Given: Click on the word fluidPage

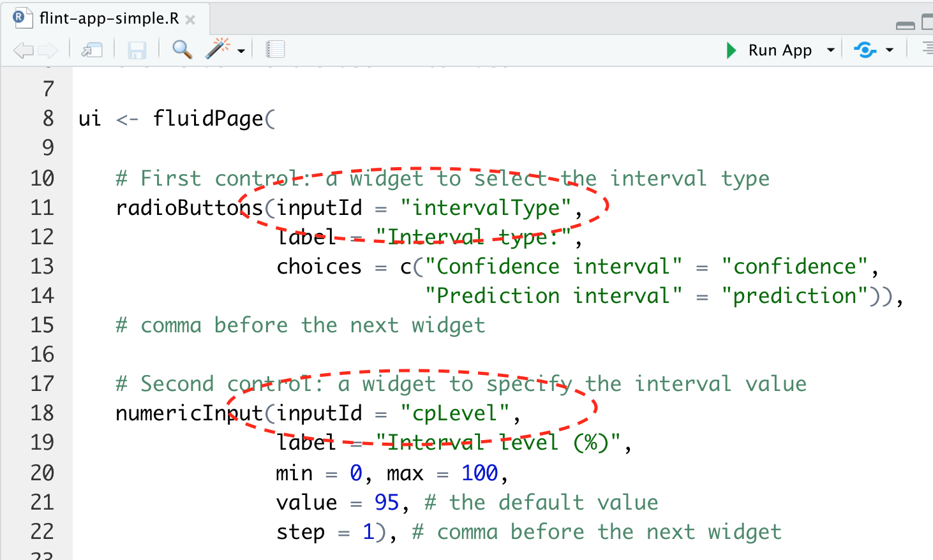Looking at the screenshot, I should point(208,119).
